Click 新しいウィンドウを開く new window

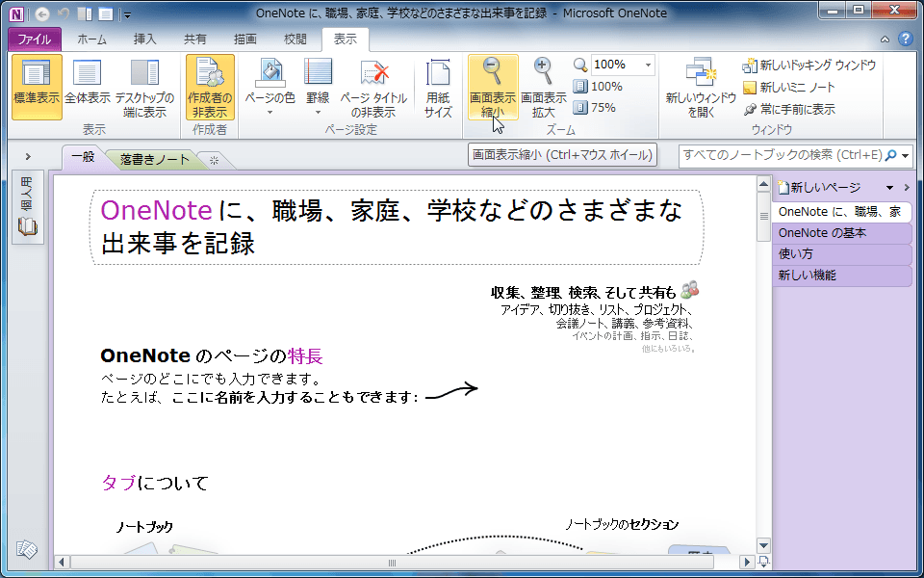[x=700, y=87]
